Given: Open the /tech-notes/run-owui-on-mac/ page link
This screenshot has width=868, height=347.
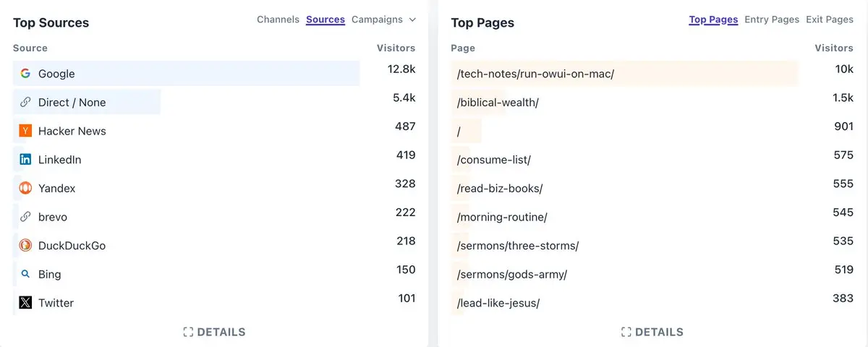Looking at the screenshot, I should click(535, 74).
